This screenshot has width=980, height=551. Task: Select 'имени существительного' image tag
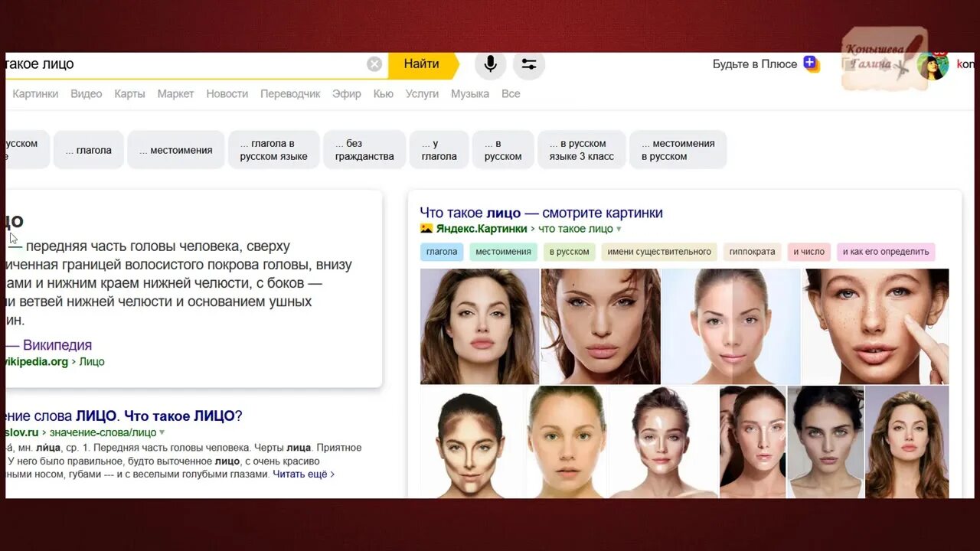(x=659, y=252)
